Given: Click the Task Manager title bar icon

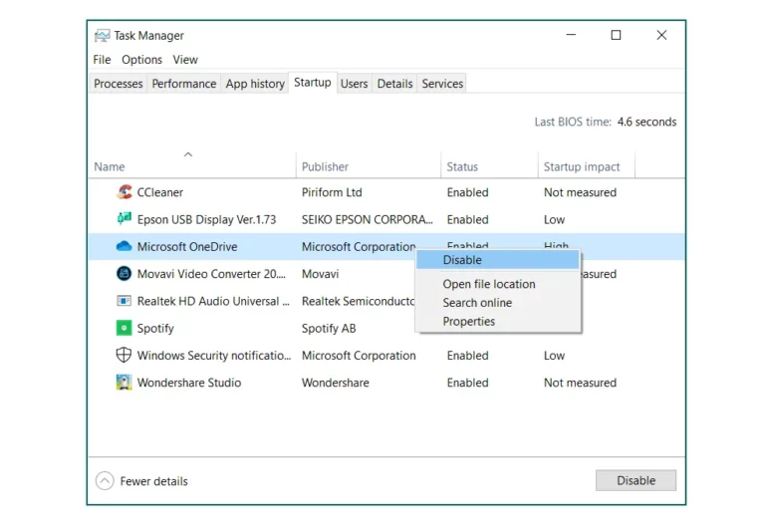Looking at the screenshot, I should click(x=103, y=36).
